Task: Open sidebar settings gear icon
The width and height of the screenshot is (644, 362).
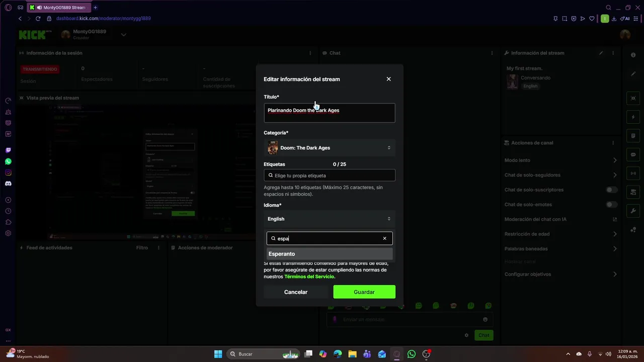Action: pos(8,233)
